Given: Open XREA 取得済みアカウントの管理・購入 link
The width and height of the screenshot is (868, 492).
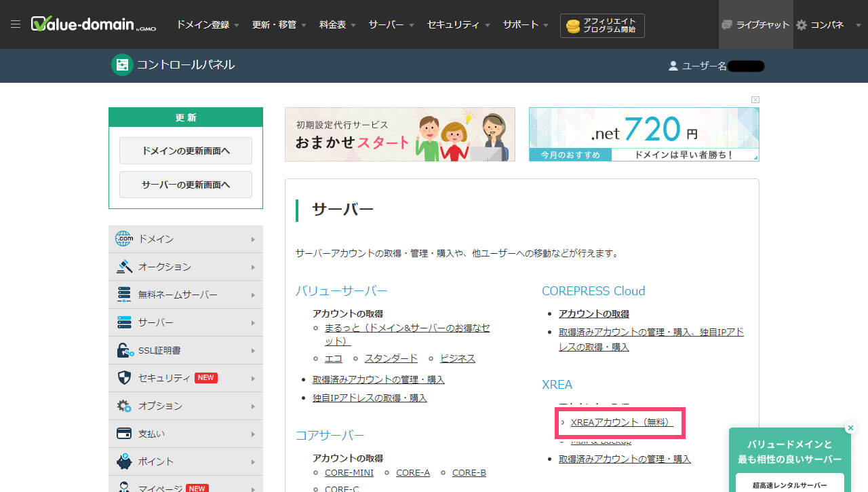Looking at the screenshot, I should [625, 459].
